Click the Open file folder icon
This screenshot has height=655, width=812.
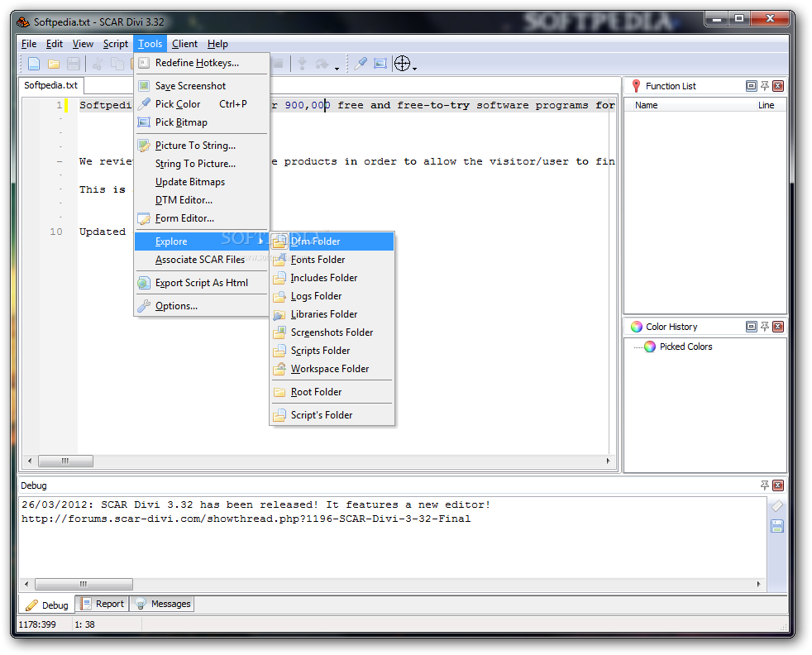point(54,64)
